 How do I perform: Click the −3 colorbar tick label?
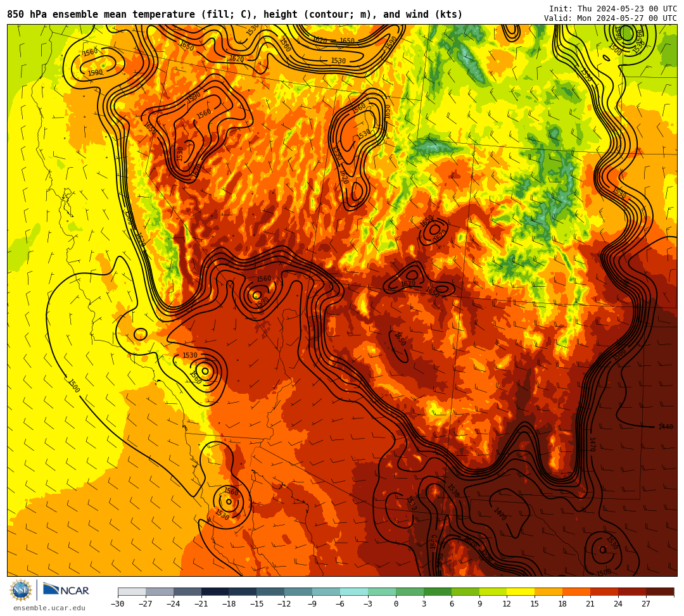[368, 604]
